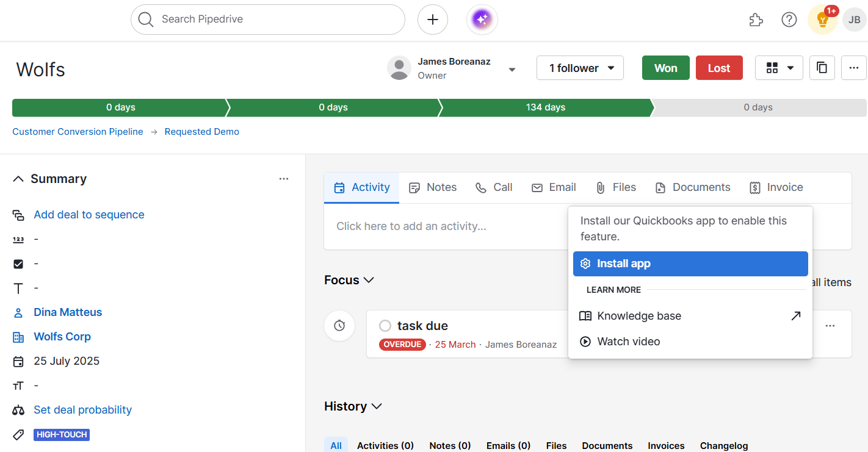Open the JB account avatar
The height and width of the screenshot is (452, 868).
click(x=855, y=20)
